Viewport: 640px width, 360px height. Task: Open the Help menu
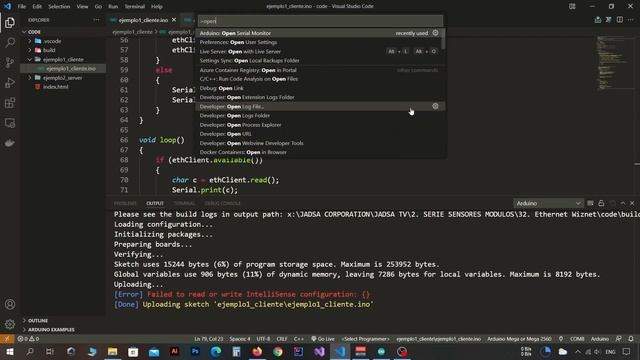tap(157, 6)
